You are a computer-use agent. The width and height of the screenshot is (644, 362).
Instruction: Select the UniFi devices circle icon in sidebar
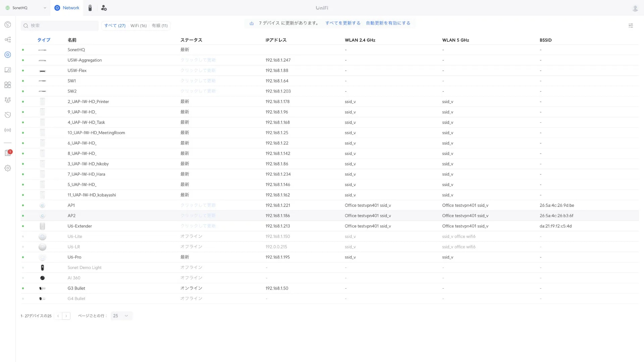8,55
